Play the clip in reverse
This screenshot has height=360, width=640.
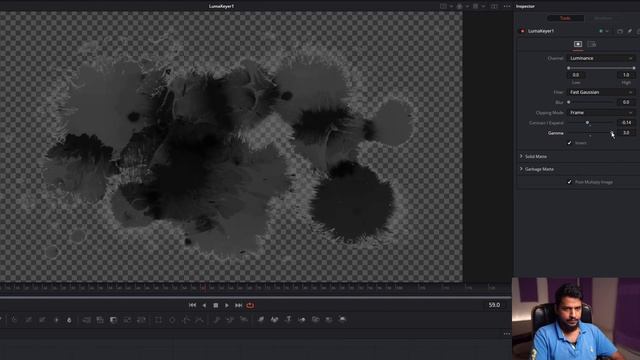click(204, 305)
